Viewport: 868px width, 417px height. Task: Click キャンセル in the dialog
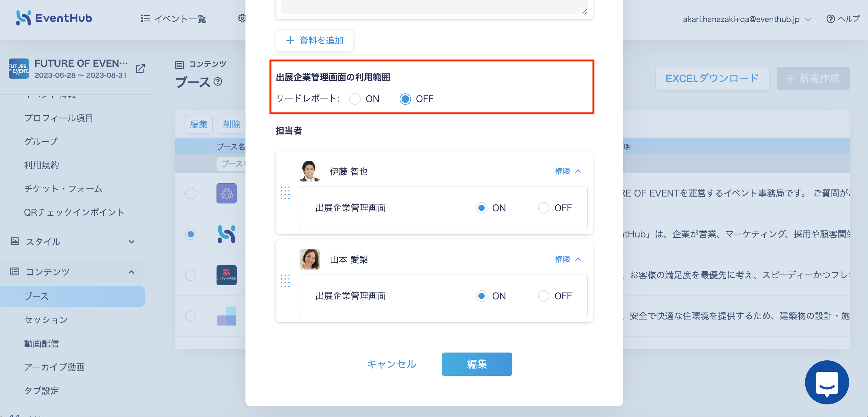pos(391,364)
